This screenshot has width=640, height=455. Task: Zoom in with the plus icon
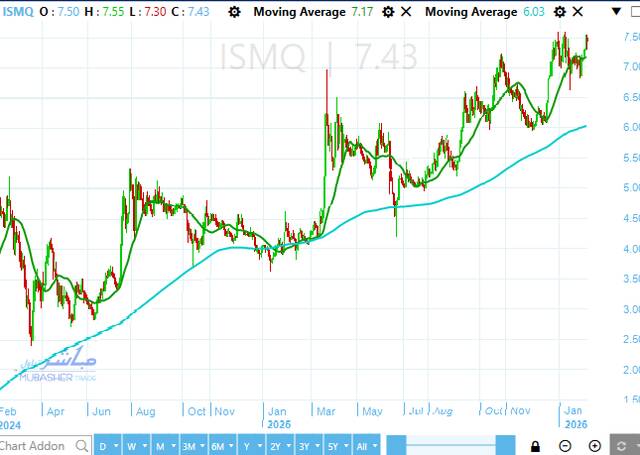595,446
